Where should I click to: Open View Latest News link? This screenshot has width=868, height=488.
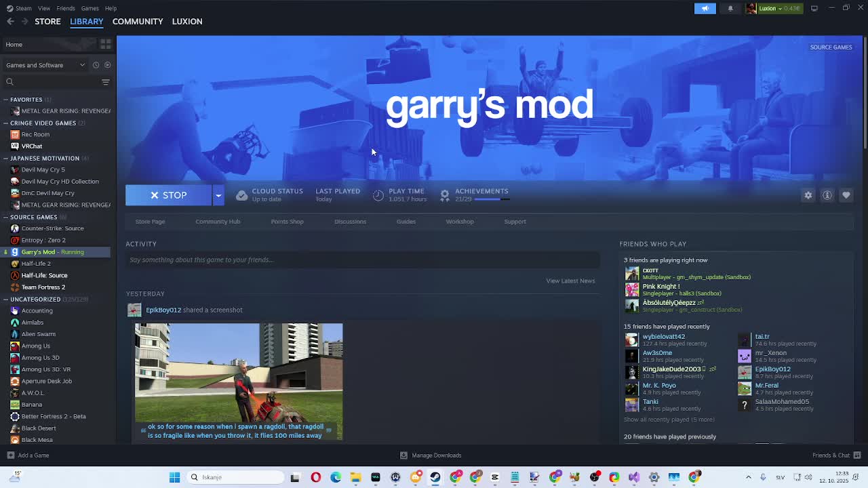pos(570,281)
